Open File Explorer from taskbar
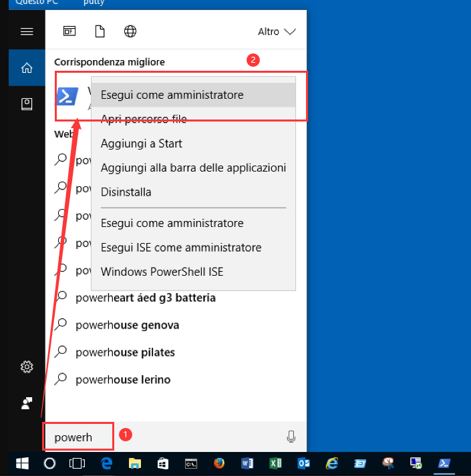 [134, 463]
